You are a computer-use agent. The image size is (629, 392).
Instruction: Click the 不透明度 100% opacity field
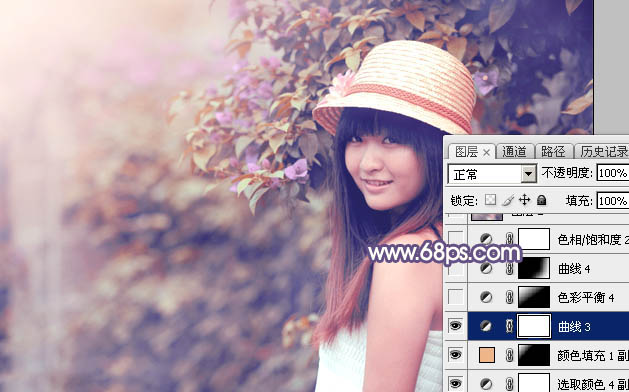[x=613, y=173]
